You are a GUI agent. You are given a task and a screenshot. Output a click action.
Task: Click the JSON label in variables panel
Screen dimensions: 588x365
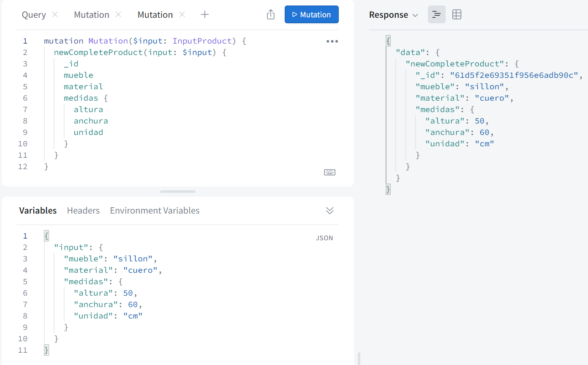pos(324,238)
